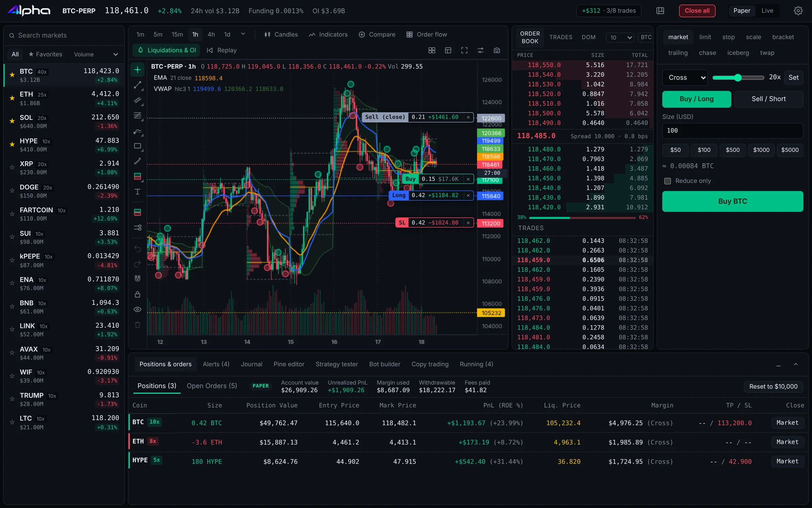Open the Cross margin mode dropdown

coord(685,78)
